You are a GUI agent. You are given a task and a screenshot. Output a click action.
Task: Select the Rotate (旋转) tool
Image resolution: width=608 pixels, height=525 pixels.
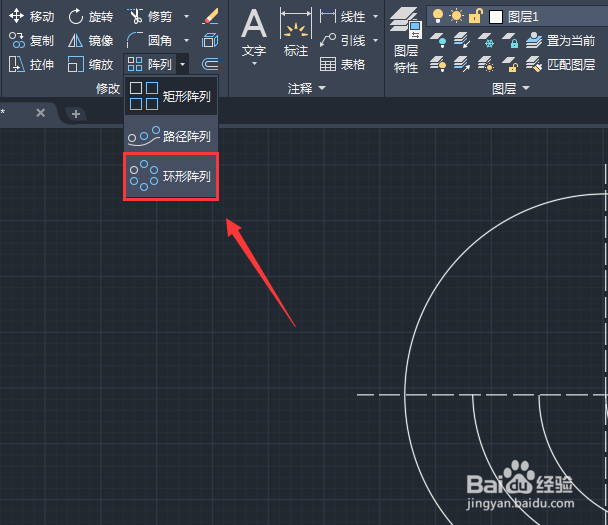coord(90,17)
